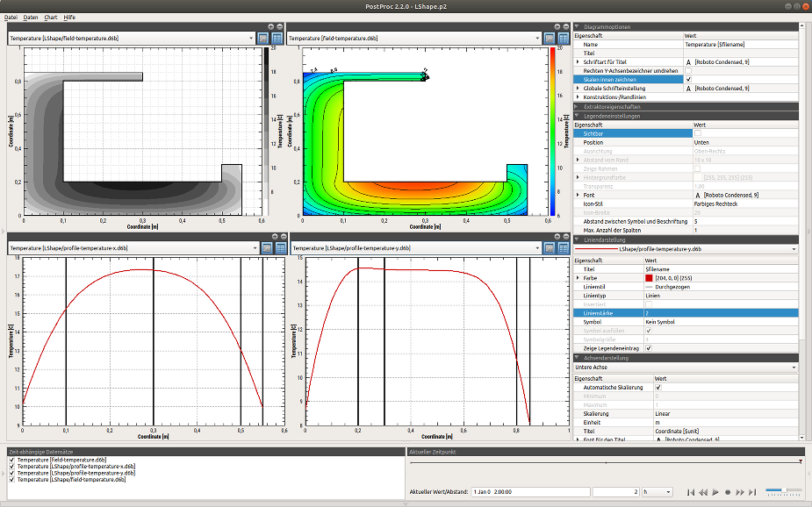The height and width of the screenshot is (507, 812).
Task: Uncheck the profile-temperature-x dataset in the list
Action: [12, 466]
